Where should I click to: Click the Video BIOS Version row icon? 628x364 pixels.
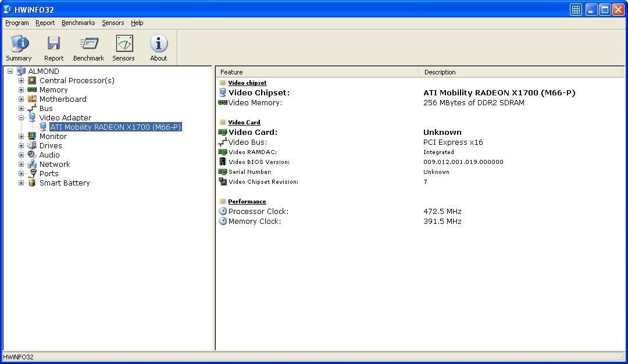point(223,162)
